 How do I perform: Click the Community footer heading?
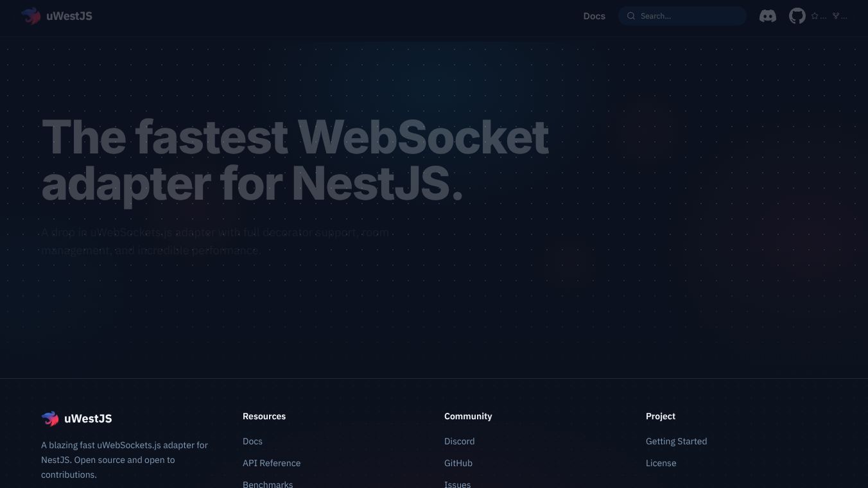(468, 416)
